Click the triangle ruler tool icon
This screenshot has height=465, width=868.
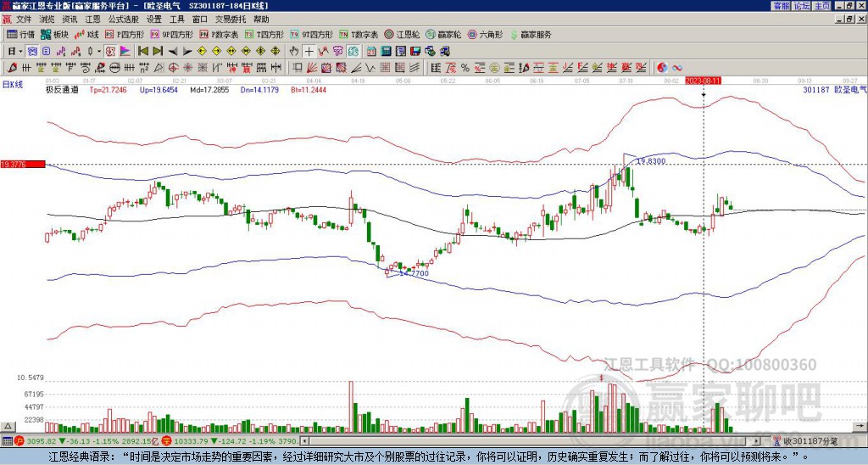click(x=159, y=68)
